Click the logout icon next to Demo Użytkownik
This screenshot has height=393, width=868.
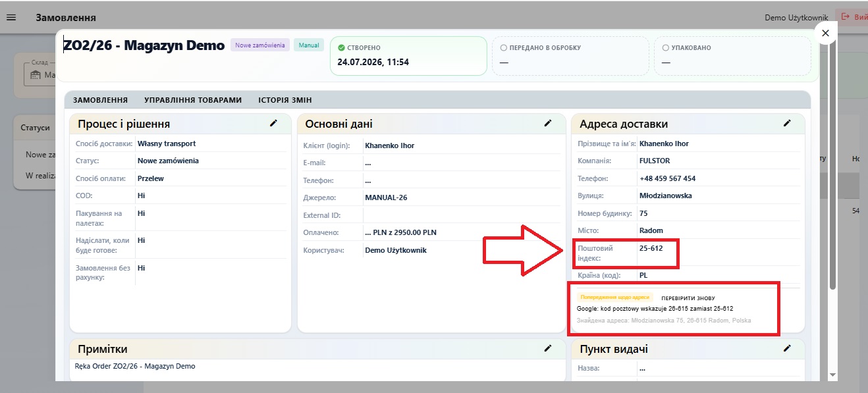tap(846, 17)
